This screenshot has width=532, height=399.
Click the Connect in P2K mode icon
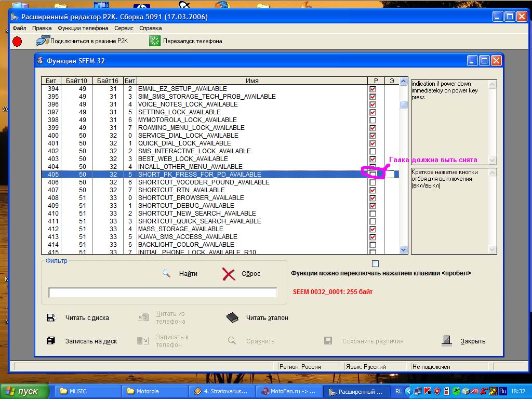43,41
